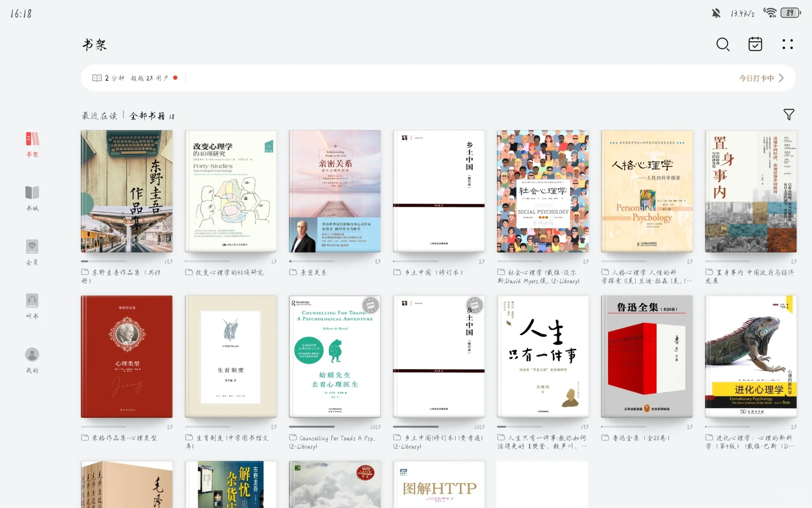This screenshot has height=508, width=812.
Task: Tap progress bar under 东野圭吾作品集
Action: [x=104, y=261]
